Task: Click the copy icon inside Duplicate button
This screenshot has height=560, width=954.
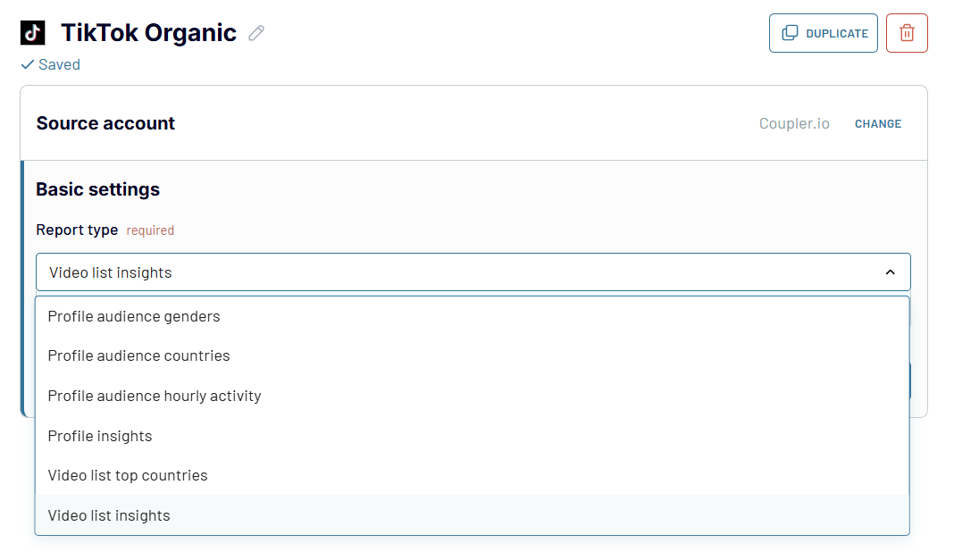Action: point(790,33)
